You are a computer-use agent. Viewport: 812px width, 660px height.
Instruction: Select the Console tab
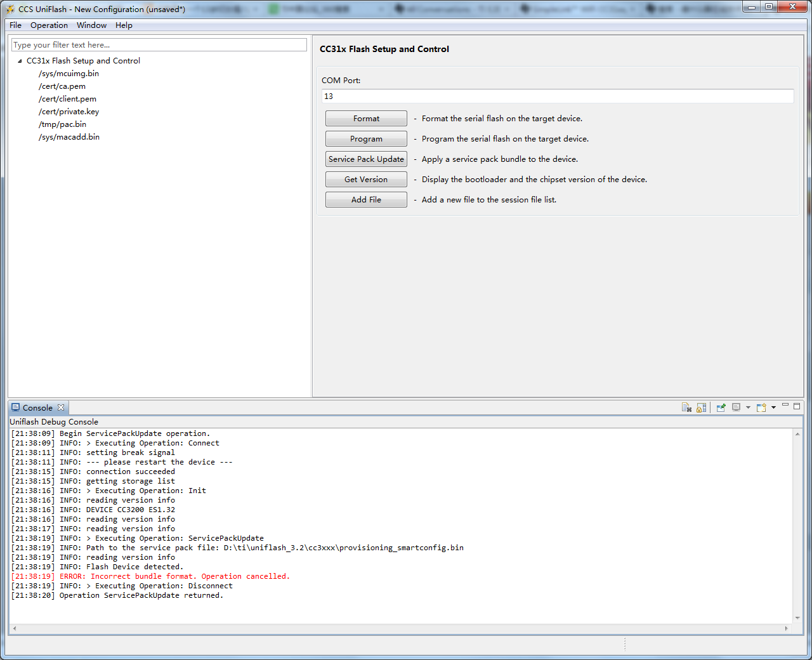38,407
